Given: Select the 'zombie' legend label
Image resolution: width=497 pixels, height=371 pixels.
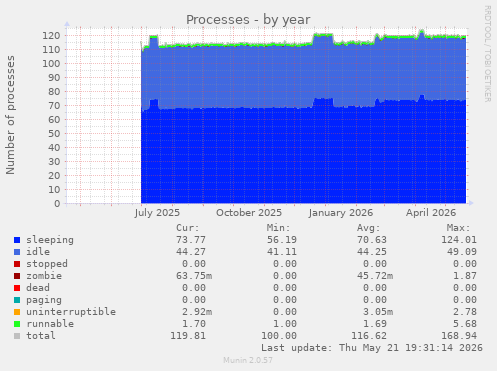Looking at the screenshot, I should (44, 276).
